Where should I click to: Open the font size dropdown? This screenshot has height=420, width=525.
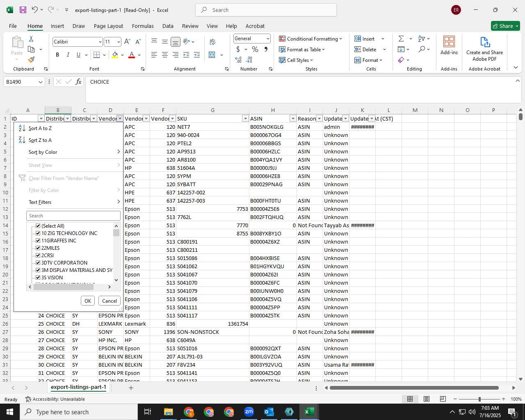pyautogui.click(x=119, y=42)
